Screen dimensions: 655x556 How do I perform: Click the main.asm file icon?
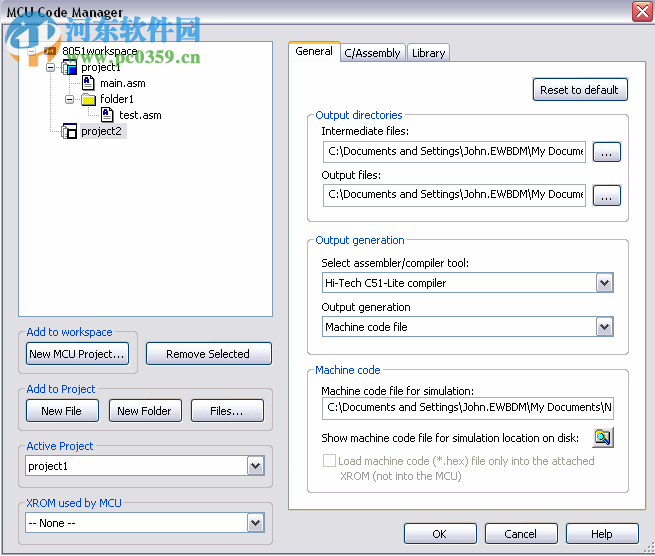pyautogui.click(x=88, y=83)
